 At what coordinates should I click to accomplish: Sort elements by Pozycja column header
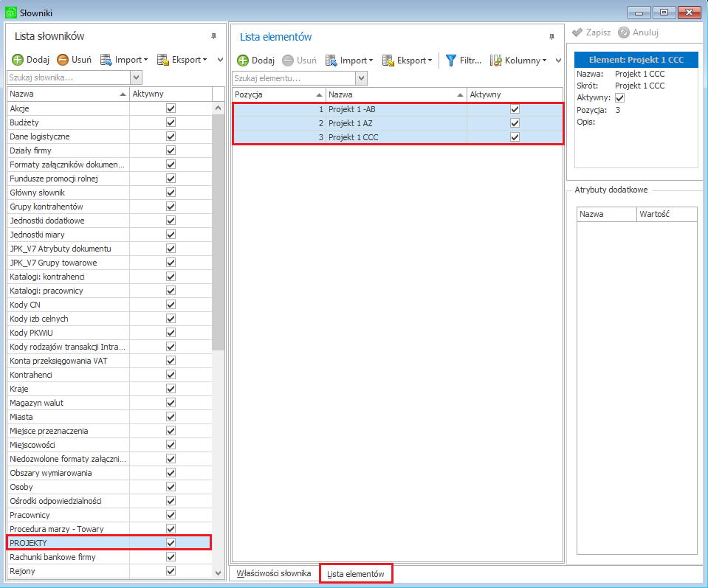278,94
